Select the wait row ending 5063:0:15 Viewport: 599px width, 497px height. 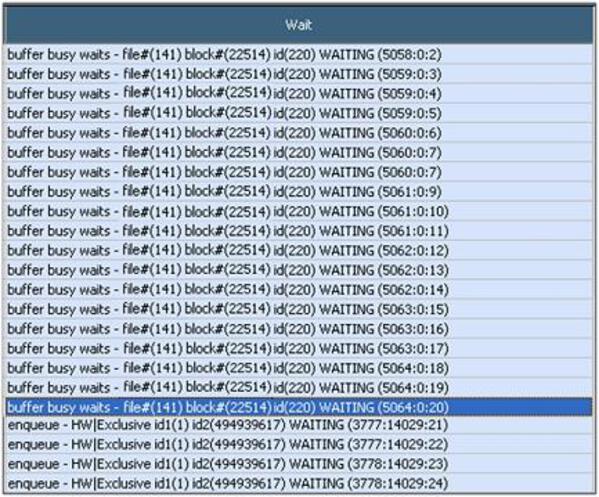coord(298,309)
